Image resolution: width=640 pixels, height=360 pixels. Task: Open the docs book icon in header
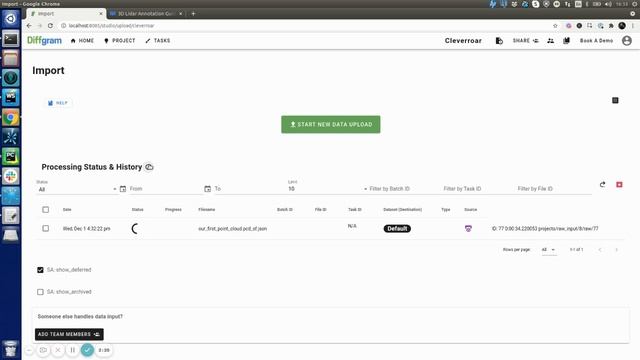point(567,41)
